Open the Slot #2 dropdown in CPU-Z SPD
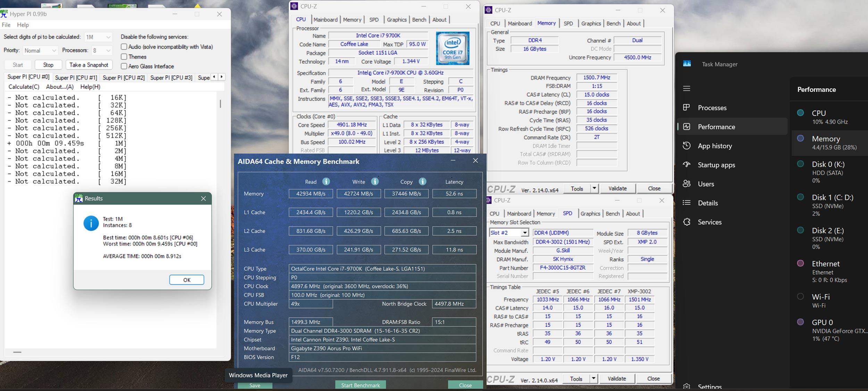 [525, 233]
